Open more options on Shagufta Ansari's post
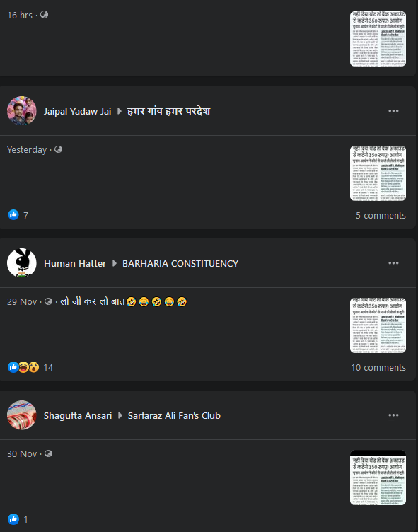The height and width of the screenshot is (532, 418). [x=393, y=415]
